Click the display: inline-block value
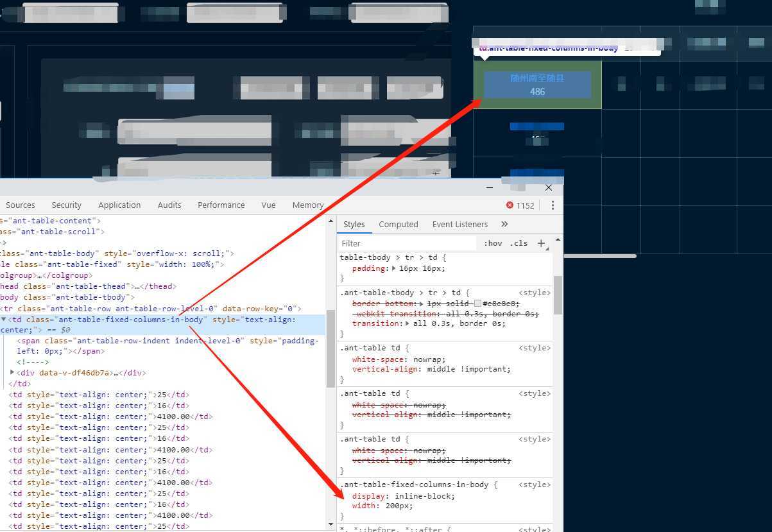The width and height of the screenshot is (772, 532). 424,496
